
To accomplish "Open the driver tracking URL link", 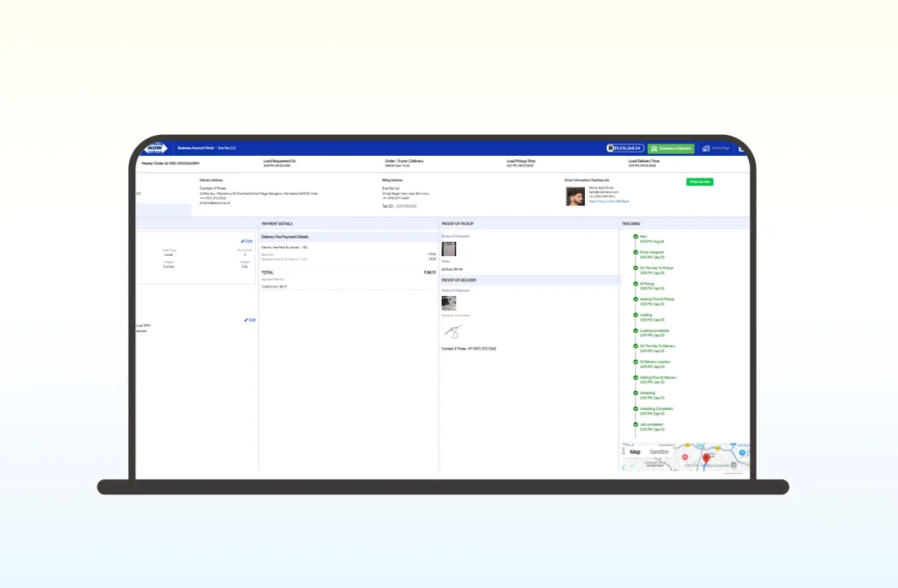I will click(x=609, y=202).
